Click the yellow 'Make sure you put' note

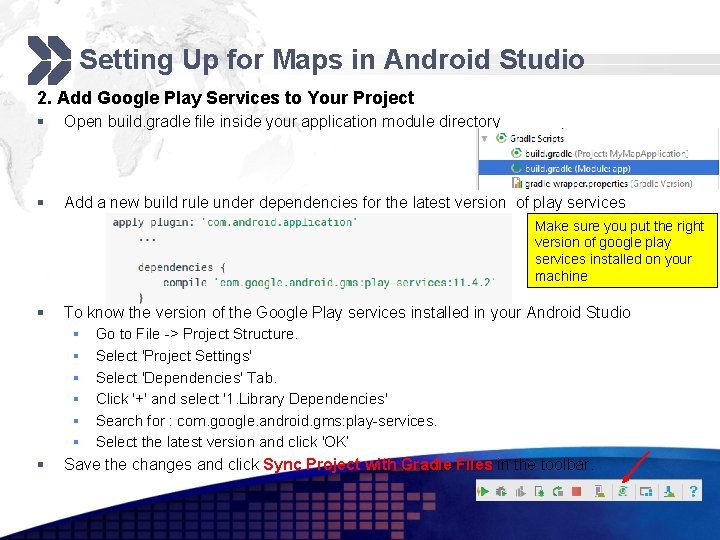[622, 250]
